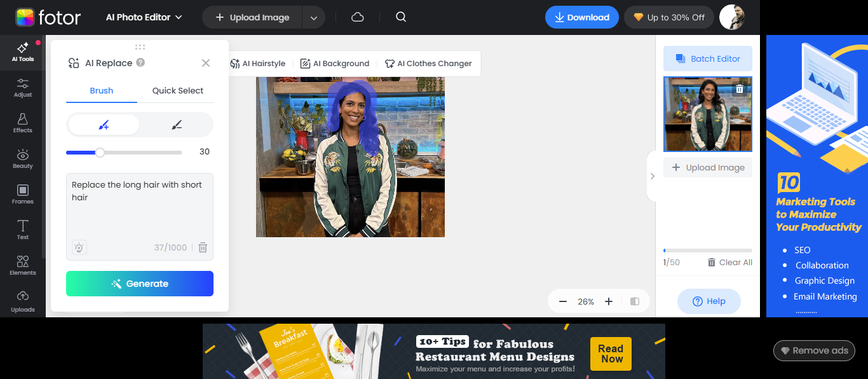Select the uploaded photo thumbnail

tap(708, 114)
